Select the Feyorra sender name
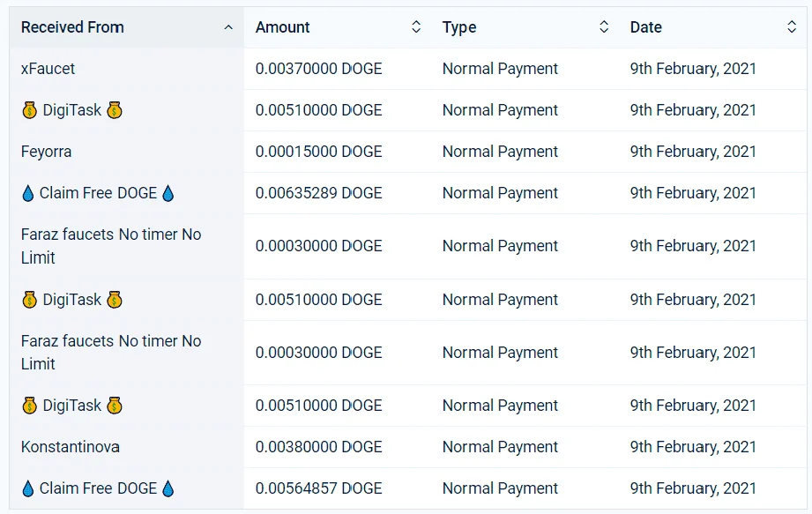This screenshot has width=812, height=514. [x=46, y=152]
